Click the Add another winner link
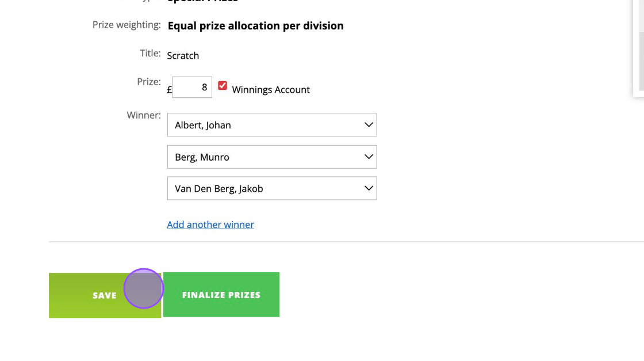The width and height of the screenshot is (644, 361). pyautogui.click(x=210, y=225)
